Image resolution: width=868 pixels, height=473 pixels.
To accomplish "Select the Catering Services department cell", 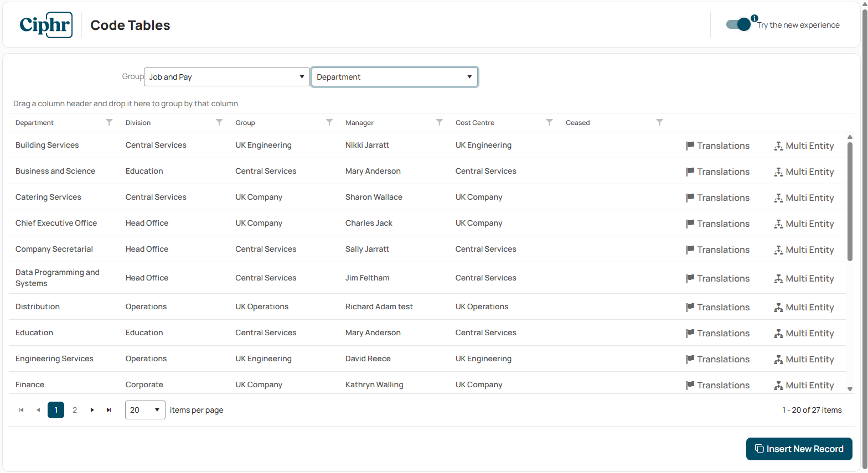I will (48, 197).
